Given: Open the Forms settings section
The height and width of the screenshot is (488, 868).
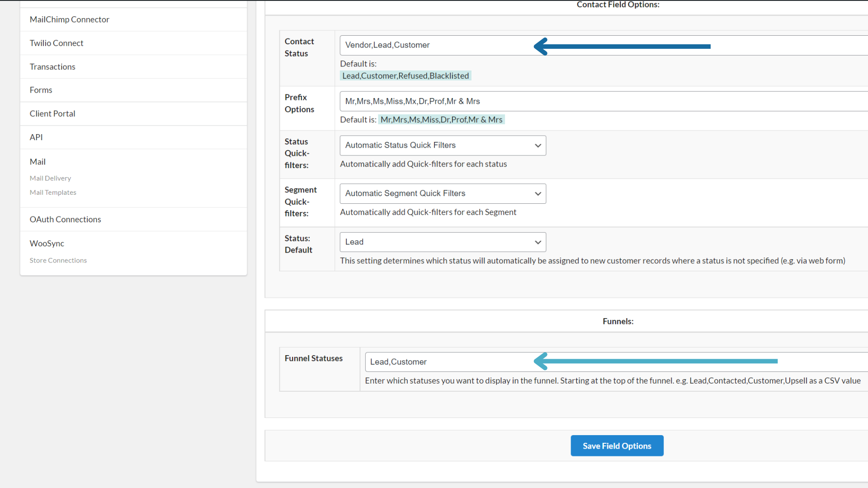Looking at the screenshot, I should click(x=41, y=90).
